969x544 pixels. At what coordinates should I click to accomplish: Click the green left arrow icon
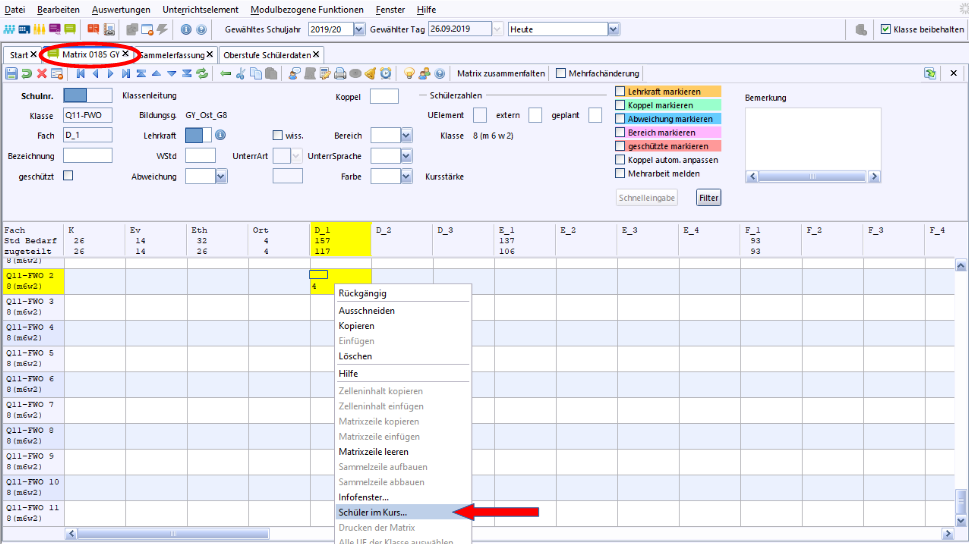tap(226, 74)
